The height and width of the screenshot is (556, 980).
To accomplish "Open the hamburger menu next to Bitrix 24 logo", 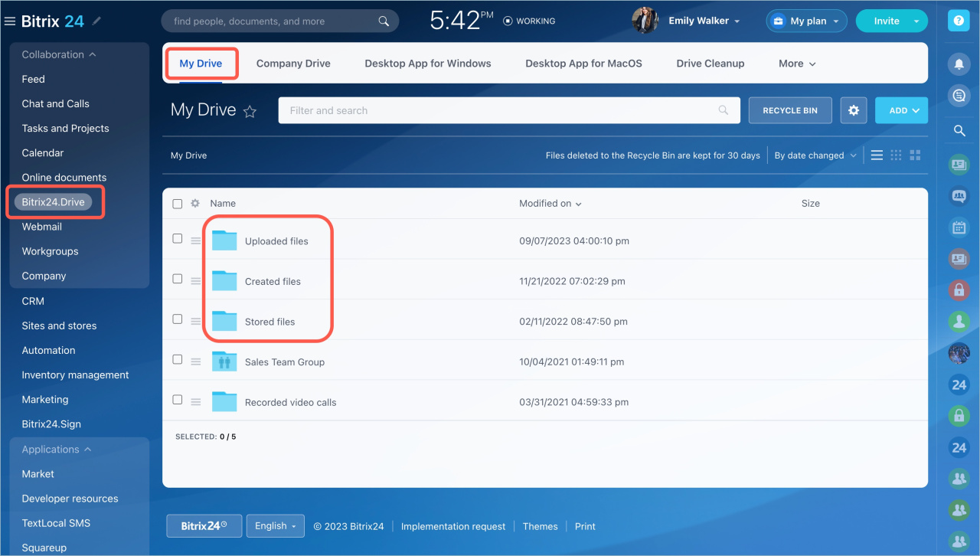I will tap(10, 21).
